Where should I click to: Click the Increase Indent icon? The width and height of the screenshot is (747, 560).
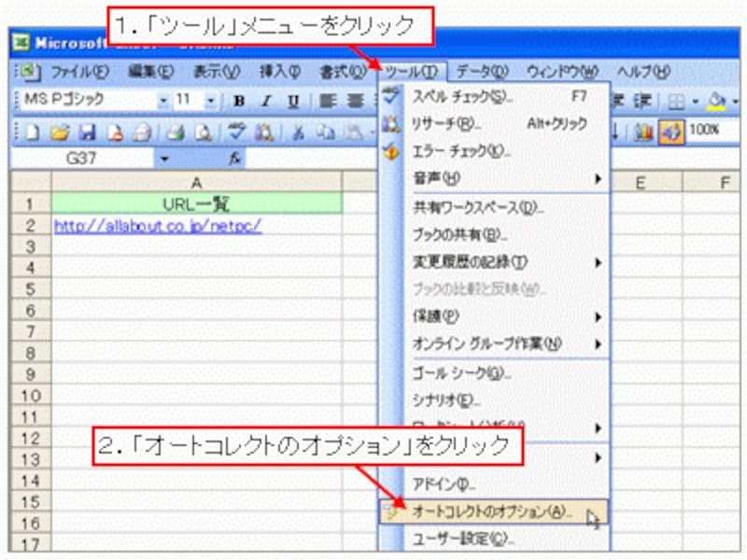pyautogui.click(x=642, y=101)
